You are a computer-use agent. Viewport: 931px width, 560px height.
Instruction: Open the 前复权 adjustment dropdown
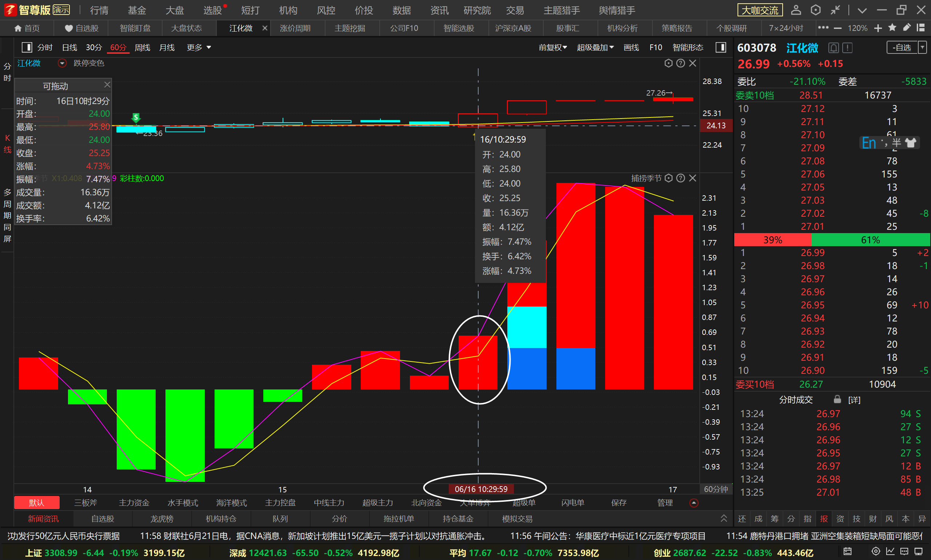point(552,48)
